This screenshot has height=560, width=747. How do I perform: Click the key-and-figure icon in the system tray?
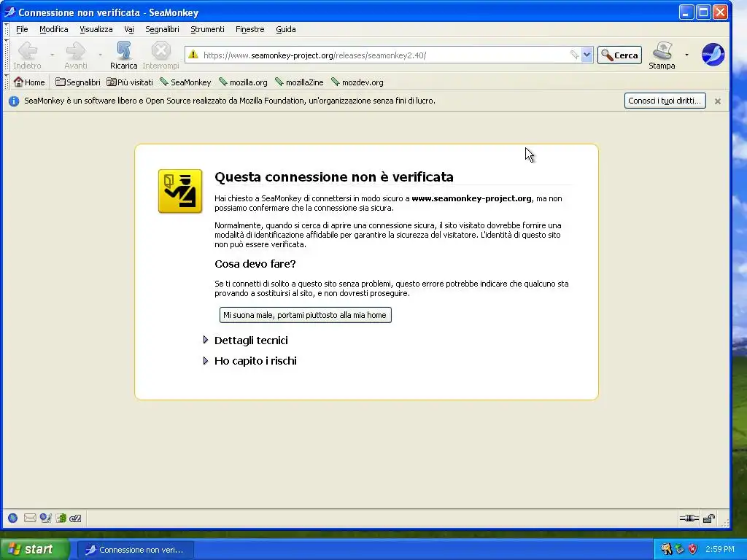click(x=666, y=549)
